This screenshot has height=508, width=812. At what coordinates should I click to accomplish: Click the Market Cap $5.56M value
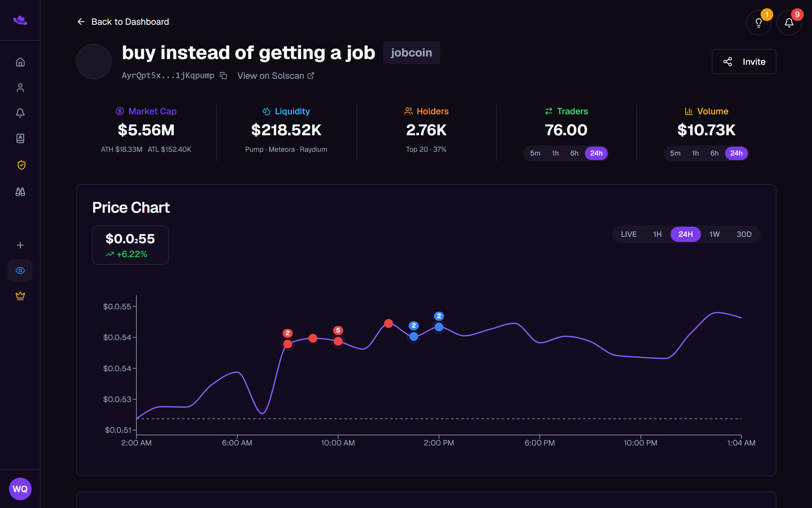146,130
